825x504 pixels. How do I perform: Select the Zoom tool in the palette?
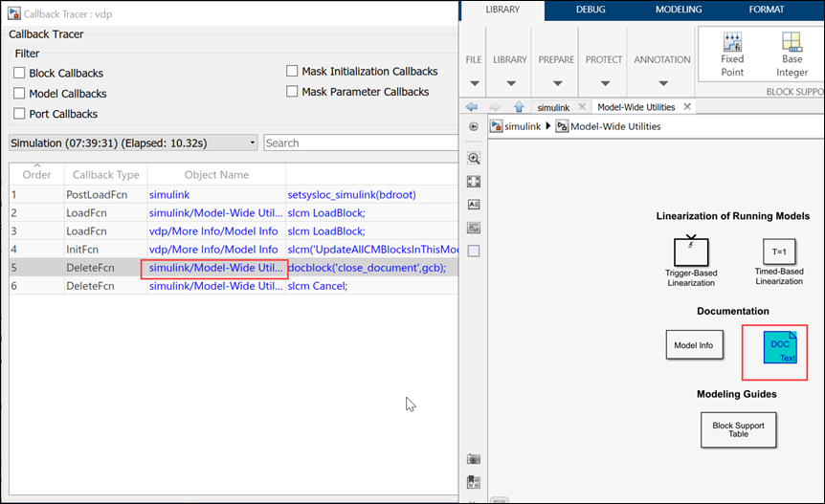[474, 158]
